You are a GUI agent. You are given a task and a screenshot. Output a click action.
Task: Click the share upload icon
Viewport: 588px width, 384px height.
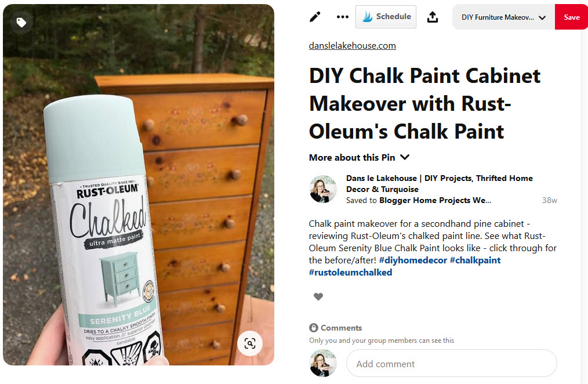pyautogui.click(x=433, y=17)
